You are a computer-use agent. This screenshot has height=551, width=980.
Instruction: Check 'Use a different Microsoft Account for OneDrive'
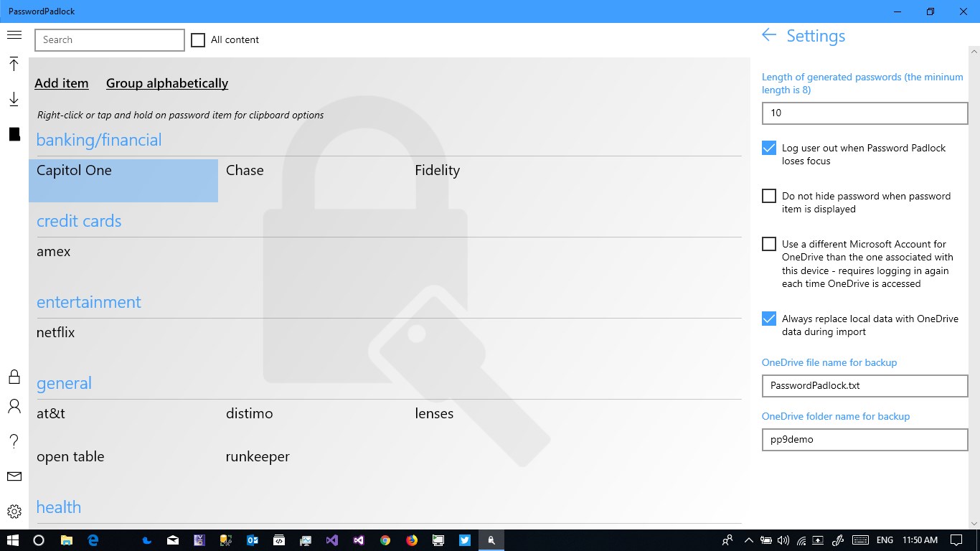(768, 243)
